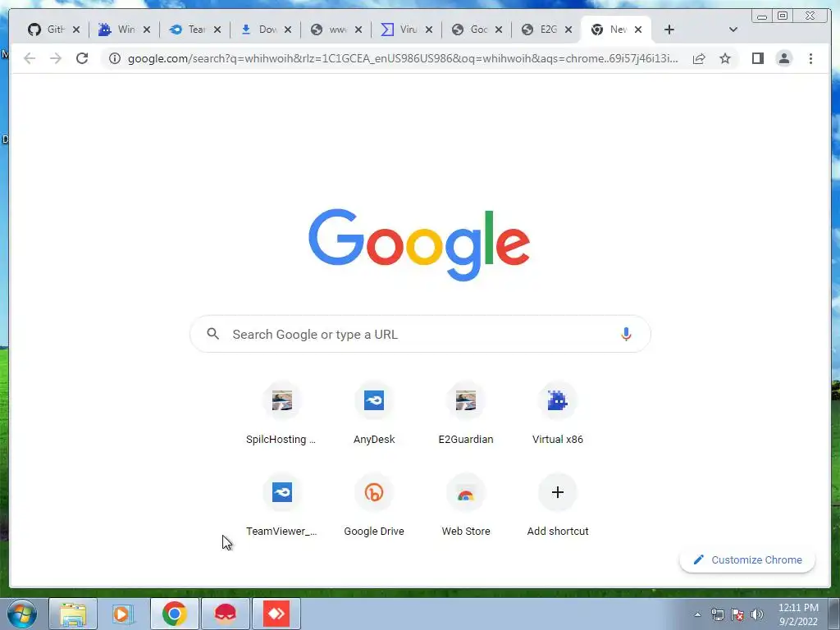Click the Chrome taskbar icon

pos(174,614)
